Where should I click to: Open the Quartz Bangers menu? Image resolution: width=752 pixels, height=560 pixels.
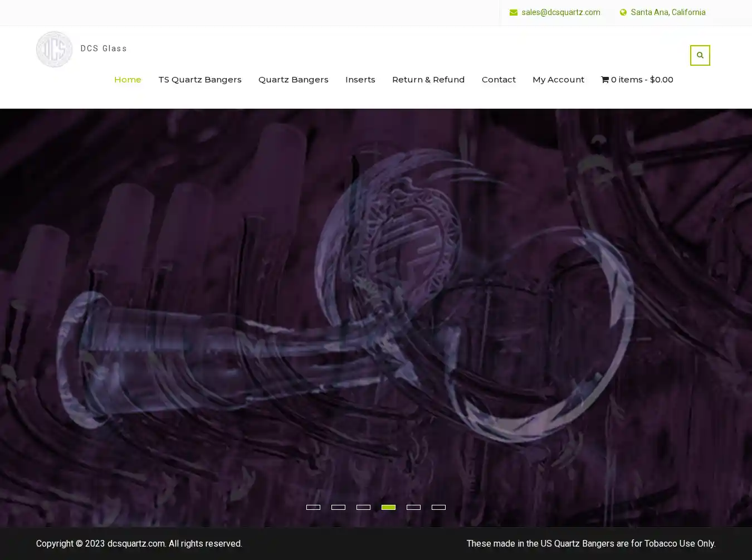[x=293, y=80]
